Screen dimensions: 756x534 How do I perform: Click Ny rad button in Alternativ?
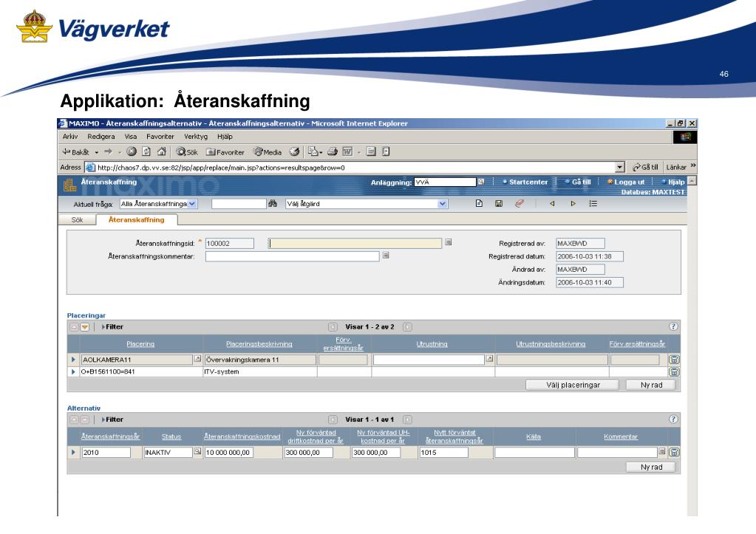tap(650, 467)
